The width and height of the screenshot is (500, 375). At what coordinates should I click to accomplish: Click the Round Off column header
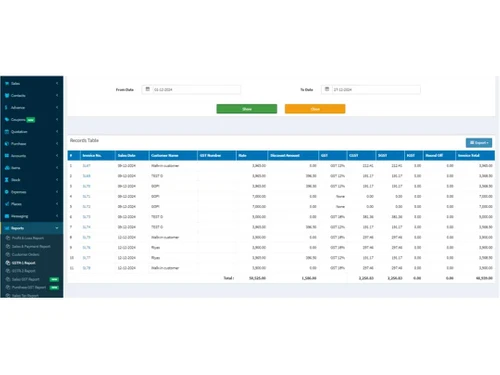(439, 155)
